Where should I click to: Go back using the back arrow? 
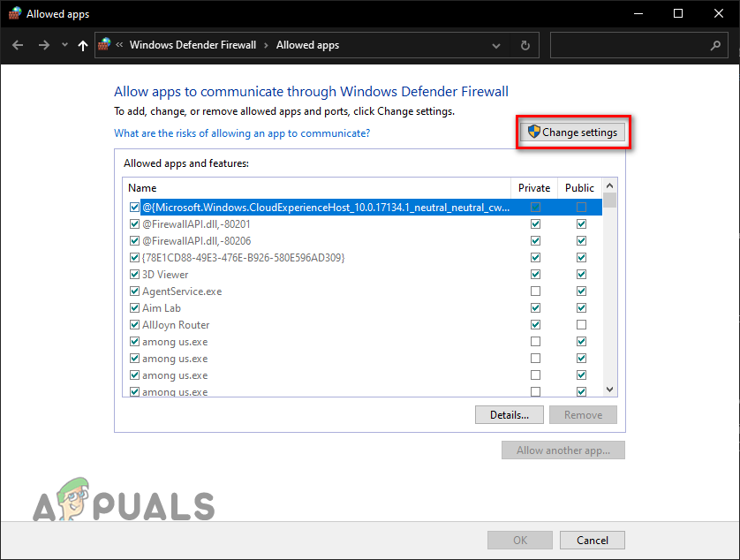pyautogui.click(x=18, y=45)
